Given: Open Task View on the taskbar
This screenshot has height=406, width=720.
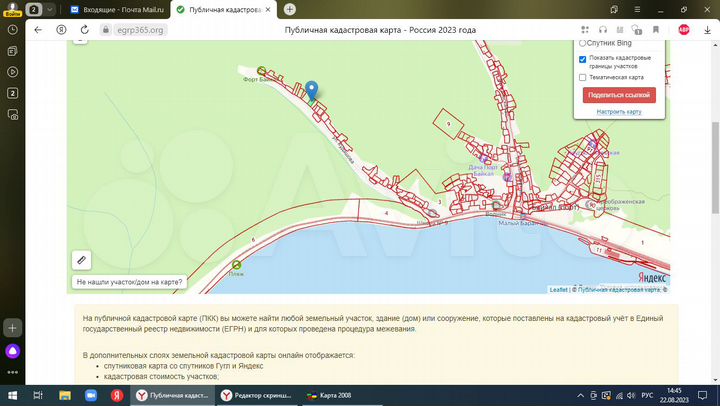Looking at the screenshot, I should coord(39,395).
